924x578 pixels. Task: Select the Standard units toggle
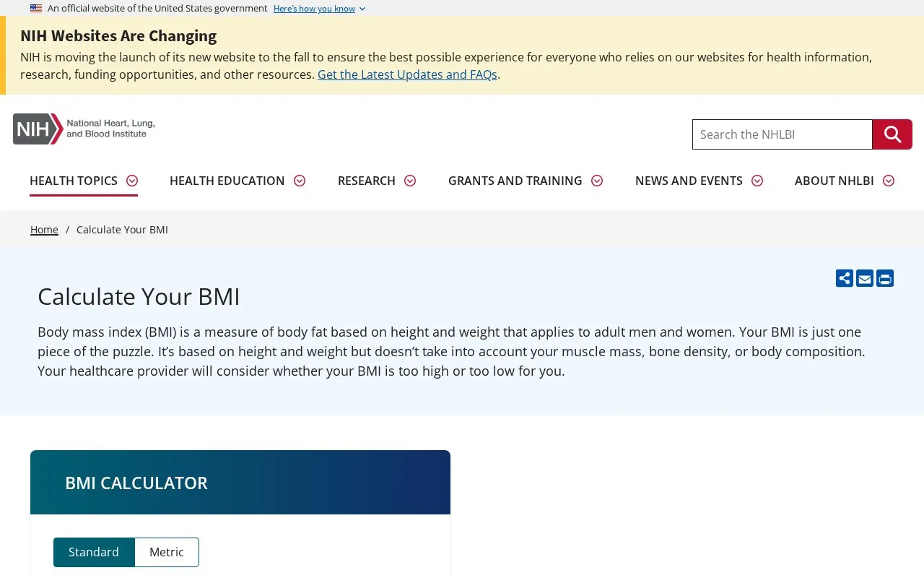tap(94, 552)
